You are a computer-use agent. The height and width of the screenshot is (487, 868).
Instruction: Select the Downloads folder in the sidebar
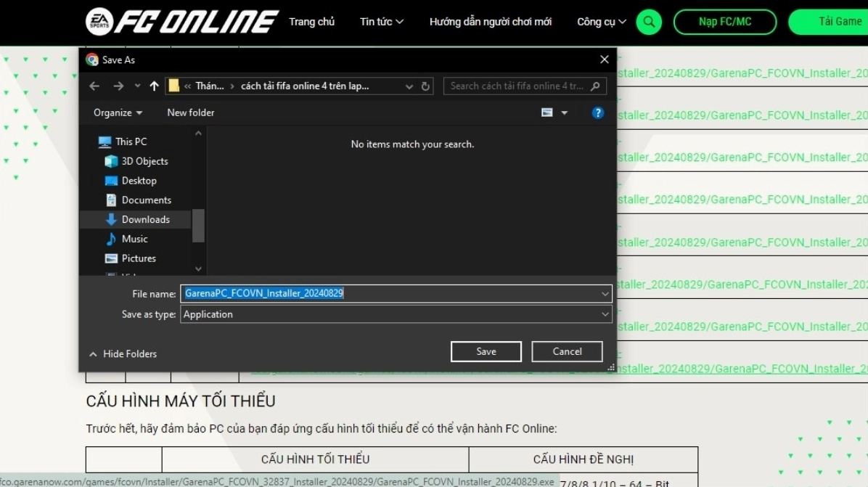(x=143, y=218)
